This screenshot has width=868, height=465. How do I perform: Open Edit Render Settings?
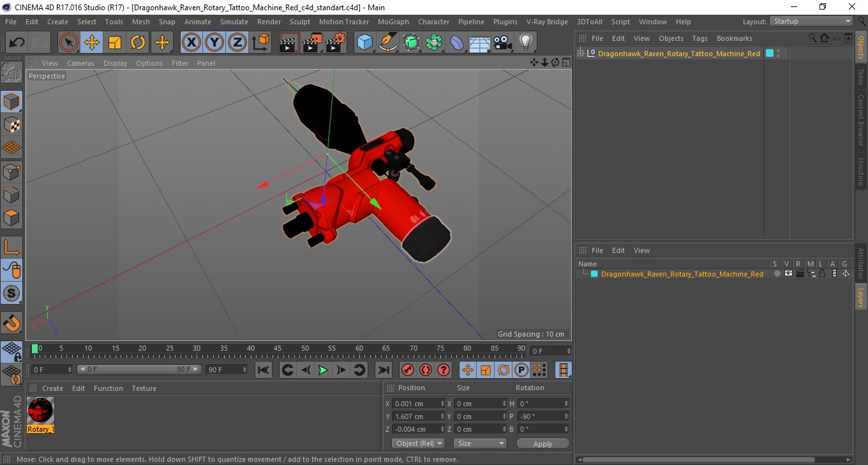pos(335,43)
